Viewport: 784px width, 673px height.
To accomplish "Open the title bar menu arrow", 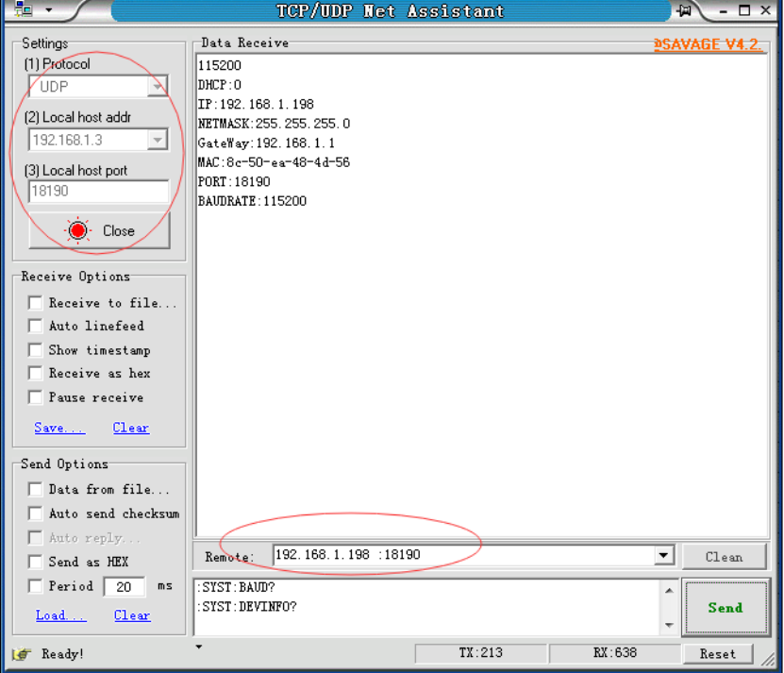I will coord(48,9).
